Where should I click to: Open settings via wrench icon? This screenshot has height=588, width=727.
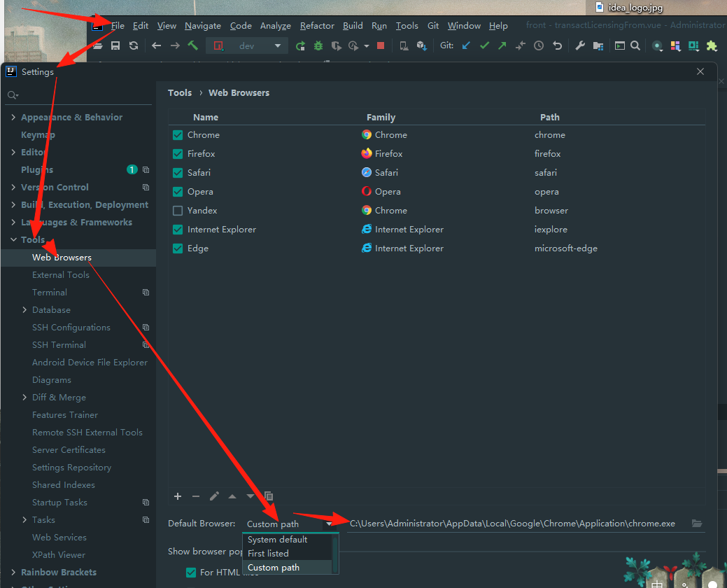tap(580, 45)
